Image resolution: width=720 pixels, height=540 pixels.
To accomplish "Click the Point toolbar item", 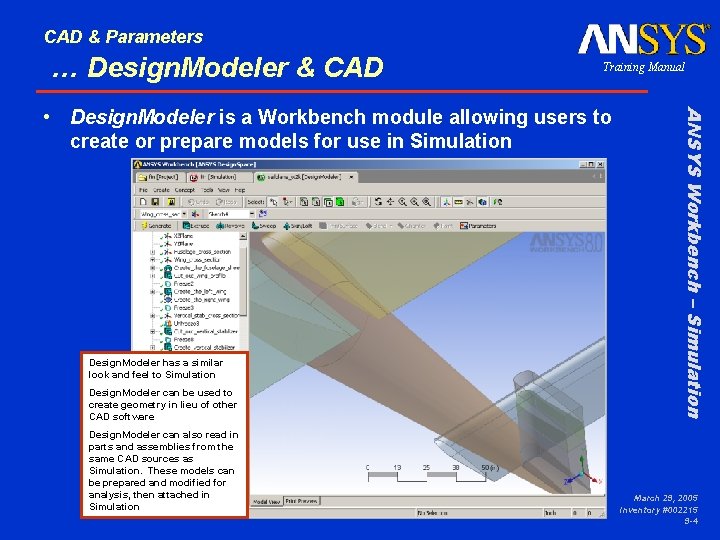I will pyautogui.click(x=444, y=226).
